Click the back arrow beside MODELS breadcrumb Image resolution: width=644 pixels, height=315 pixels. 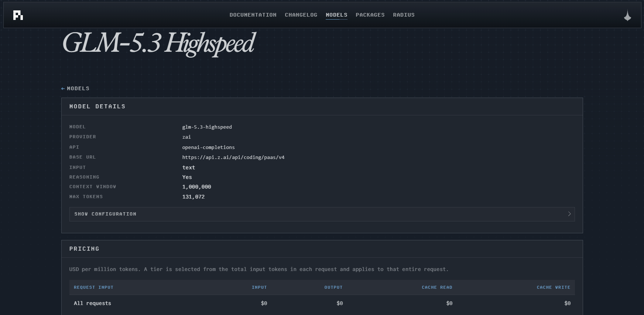click(63, 89)
